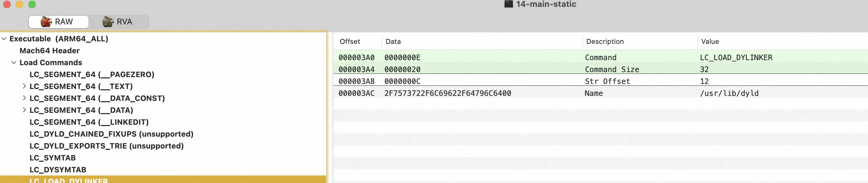The image size is (868, 183).
Task: Click data value 0000000E
Action: pos(402,58)
